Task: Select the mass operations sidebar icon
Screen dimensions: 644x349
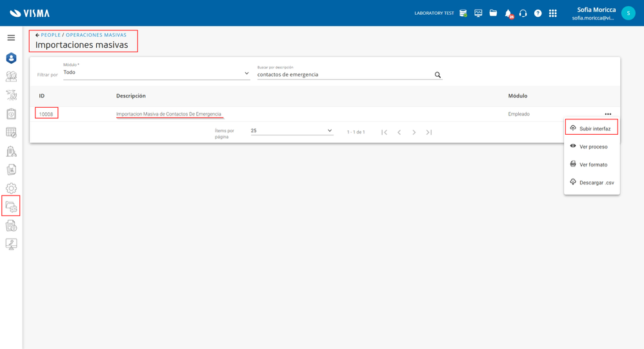Action: 11,206
